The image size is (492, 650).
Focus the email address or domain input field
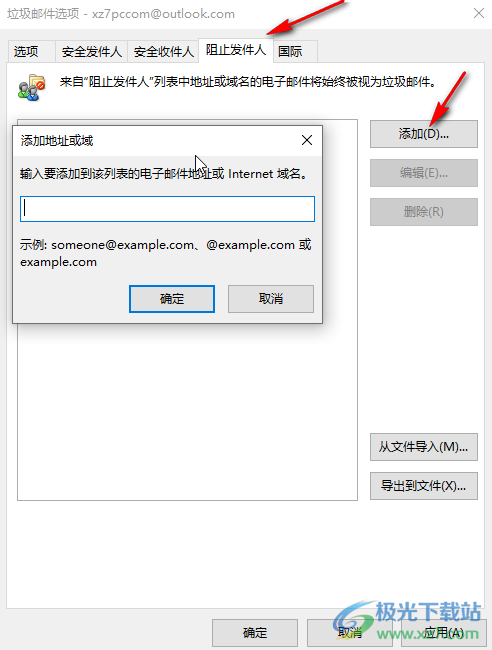click(167, 209)
